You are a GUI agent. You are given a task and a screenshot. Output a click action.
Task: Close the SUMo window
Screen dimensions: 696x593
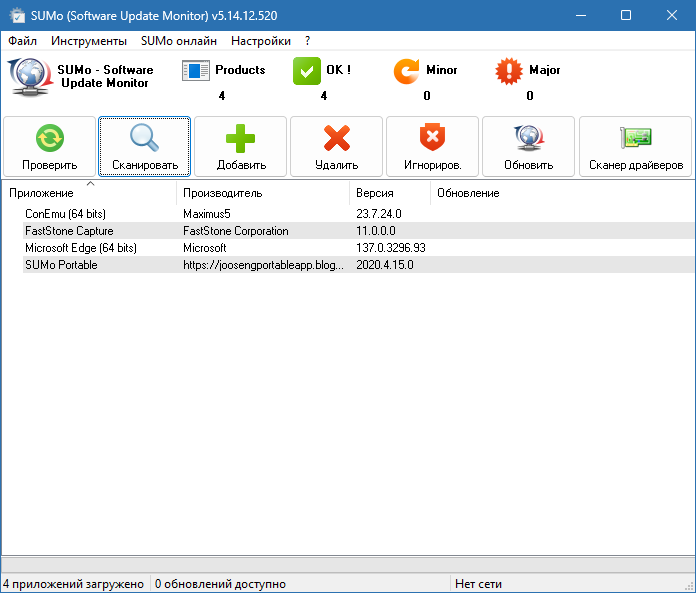[x=672, y=16]
